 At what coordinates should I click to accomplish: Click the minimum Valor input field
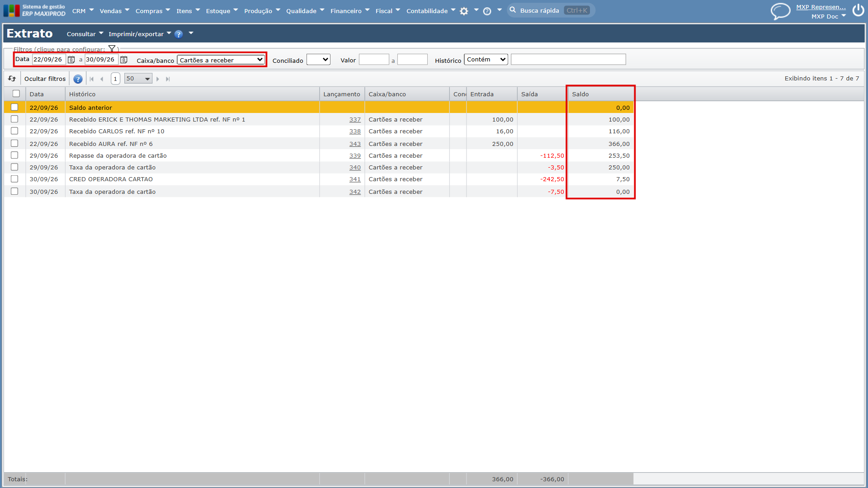[x=374, y=60]
